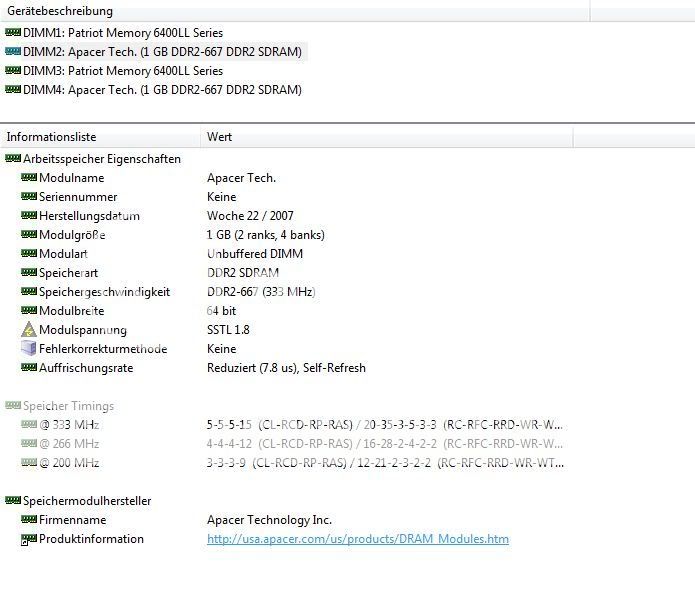Click the Speicher Timings group heading
Screen dimensions: 695x608
[x=69, y=406]
